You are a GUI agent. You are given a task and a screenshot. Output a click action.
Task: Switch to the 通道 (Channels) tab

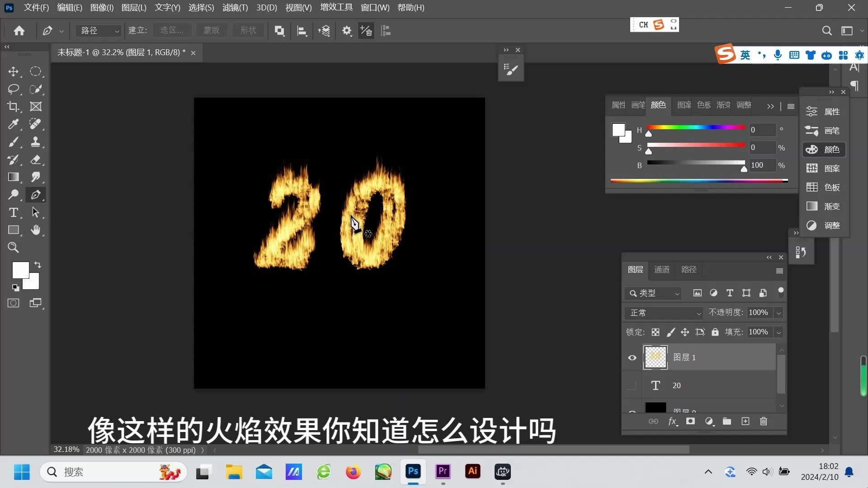tap(661, 270)
